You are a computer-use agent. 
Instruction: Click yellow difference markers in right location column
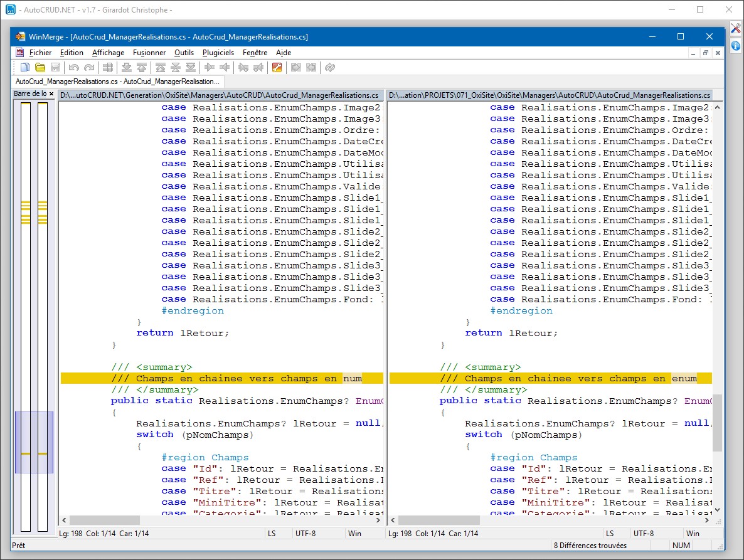pos(43,212)
